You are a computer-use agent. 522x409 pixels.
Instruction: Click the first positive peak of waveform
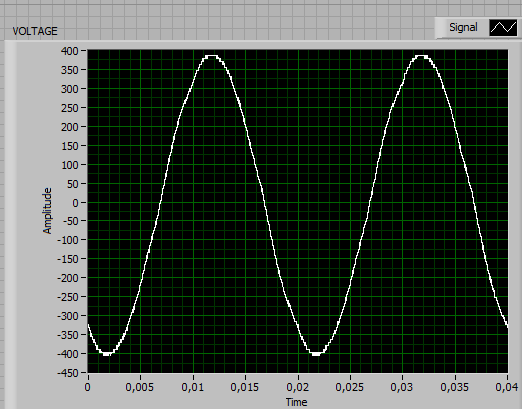pyautogui.click(x=211, y=56)
